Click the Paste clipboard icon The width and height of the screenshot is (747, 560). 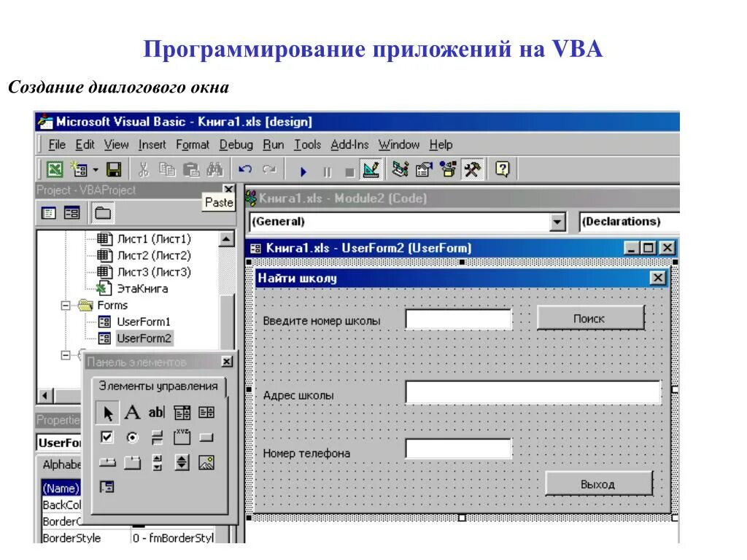tap(191, 169)
